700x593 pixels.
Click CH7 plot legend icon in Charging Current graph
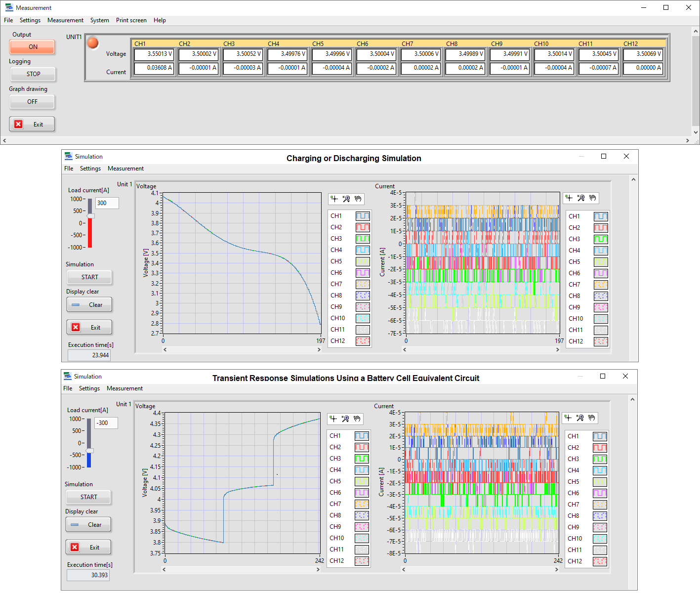point(601,285)
